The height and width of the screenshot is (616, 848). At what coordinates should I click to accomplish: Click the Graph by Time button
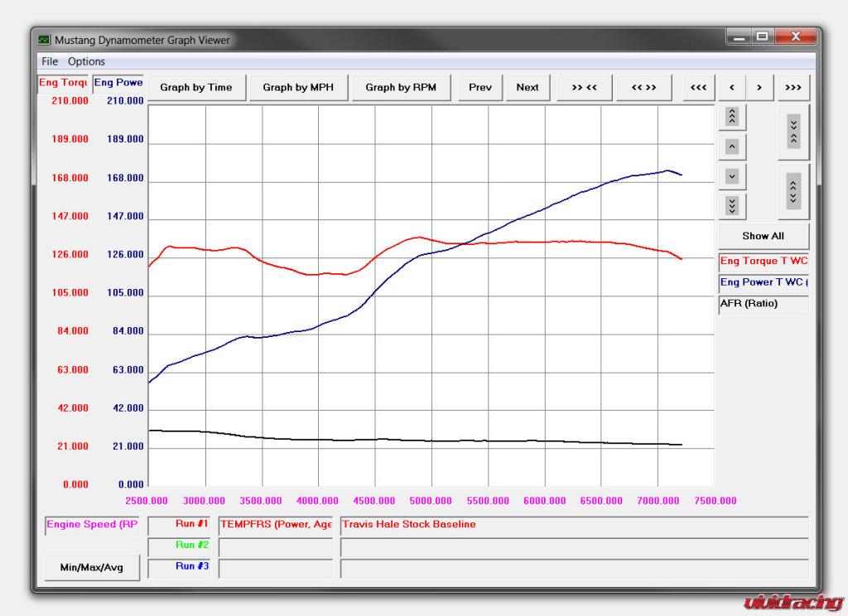(196, 87)
